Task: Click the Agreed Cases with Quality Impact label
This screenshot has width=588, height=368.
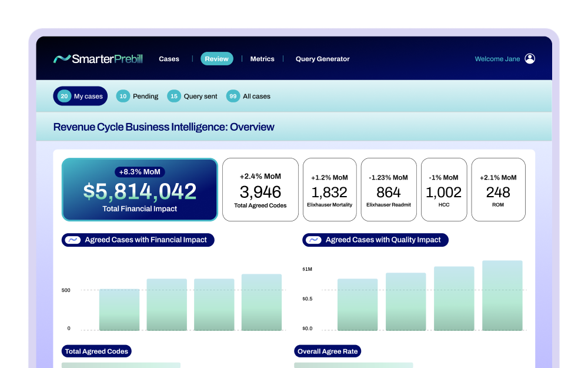Action: pos(375,240)
